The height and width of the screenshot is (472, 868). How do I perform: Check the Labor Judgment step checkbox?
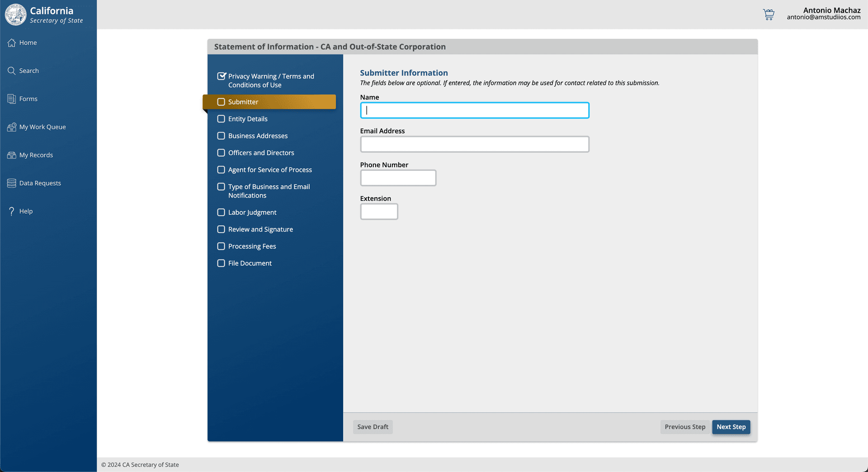221,212
